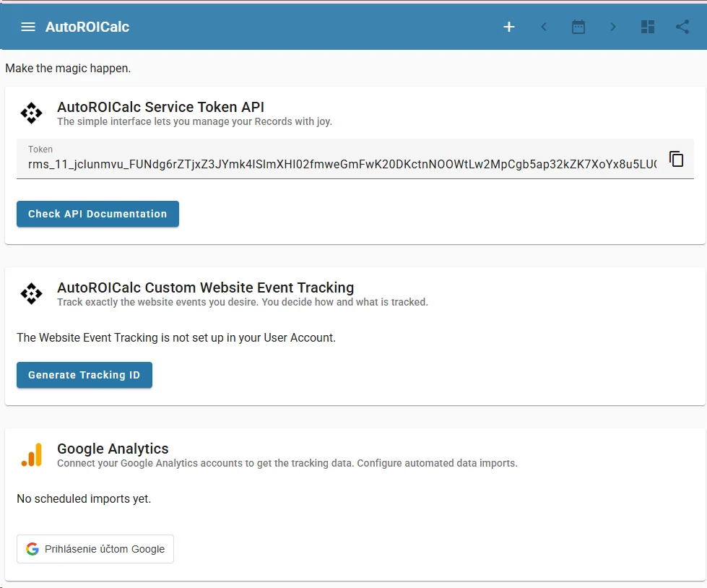Click the Google Analytics bar chart icon
This screenshot has height=588, width=707.
pos(31,454)
